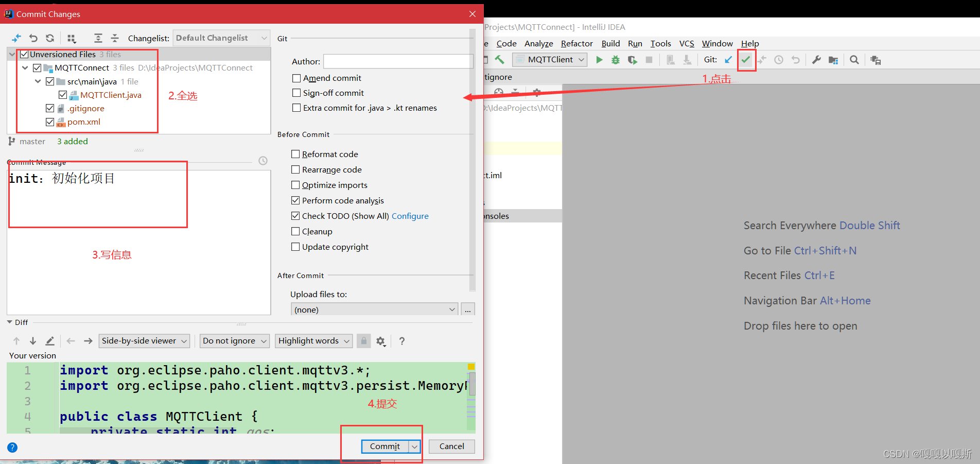This screenshot has height=464, width=980.
Task: Open the Refactor menu in IntelliJ
Action: tap(576, 44)
